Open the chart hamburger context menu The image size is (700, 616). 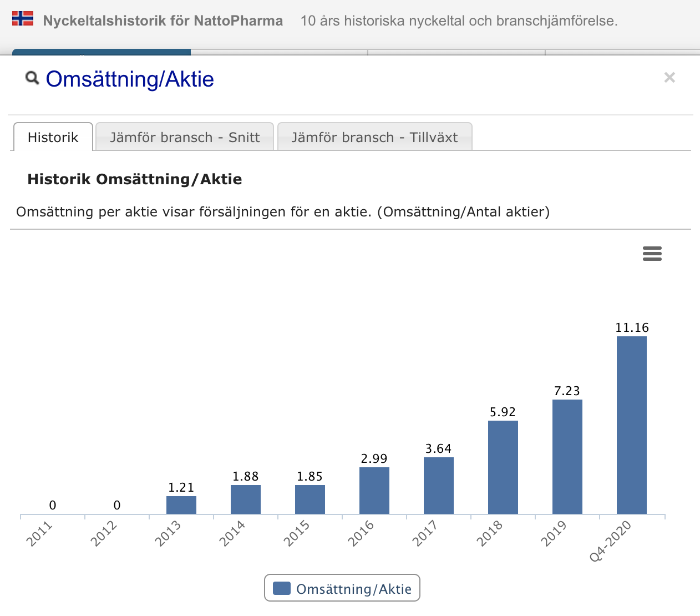click(652, 254)
